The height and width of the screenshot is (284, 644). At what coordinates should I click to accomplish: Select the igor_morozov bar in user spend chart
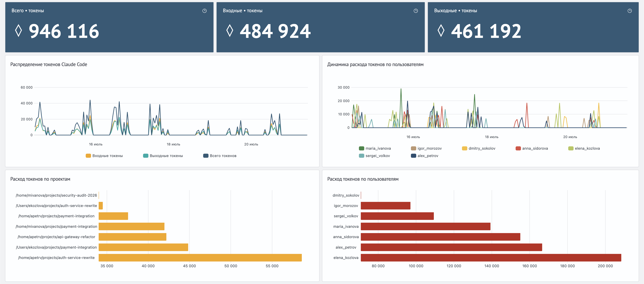click(x=385, y=206)
